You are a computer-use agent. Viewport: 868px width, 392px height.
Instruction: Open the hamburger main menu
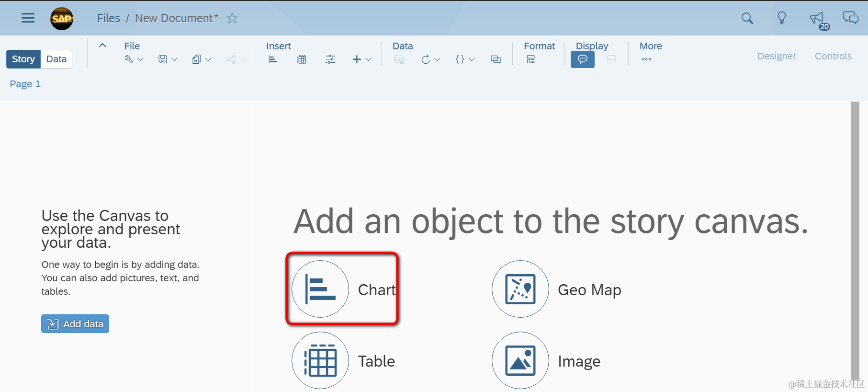[28, 18]
